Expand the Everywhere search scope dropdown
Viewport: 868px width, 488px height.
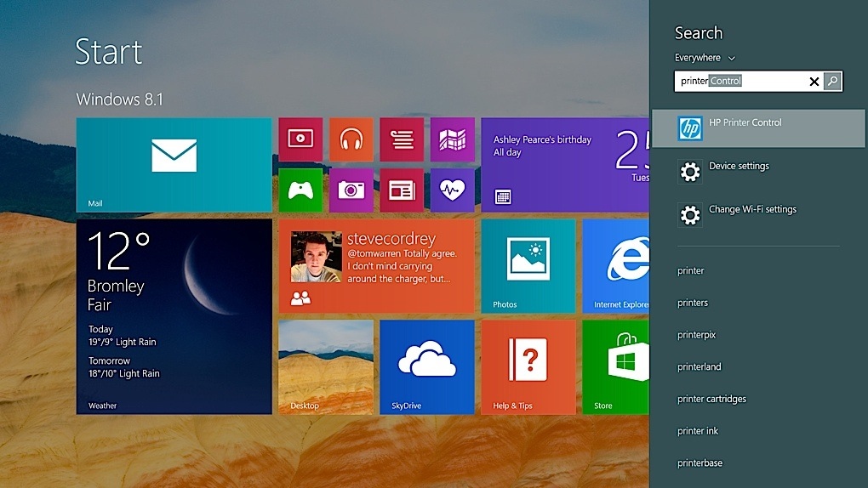coord(705,58)
